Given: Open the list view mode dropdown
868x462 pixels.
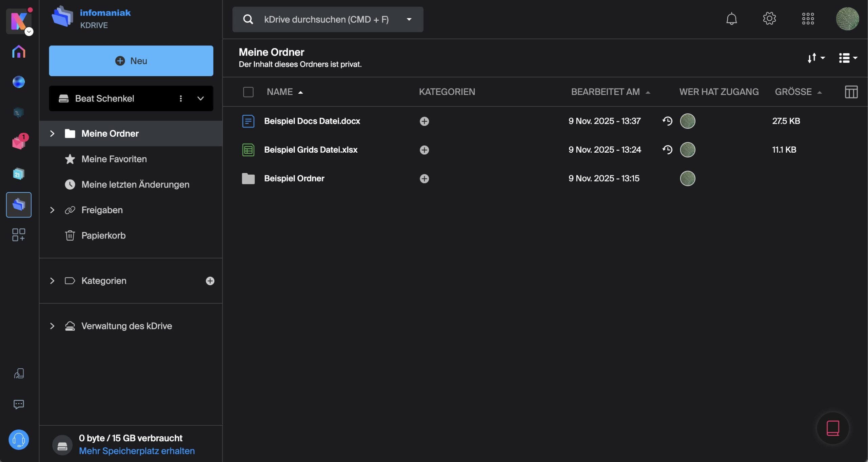Looking at the screenshot, I should click(x=848, y=58).
